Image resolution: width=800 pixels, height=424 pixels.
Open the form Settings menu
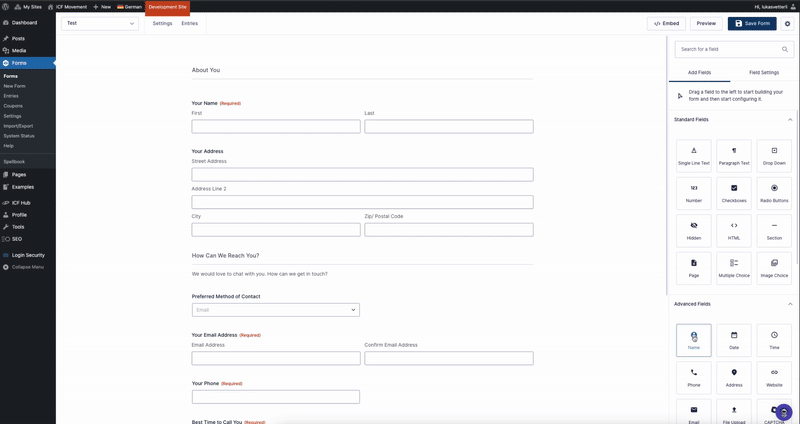tap(162, 23)
